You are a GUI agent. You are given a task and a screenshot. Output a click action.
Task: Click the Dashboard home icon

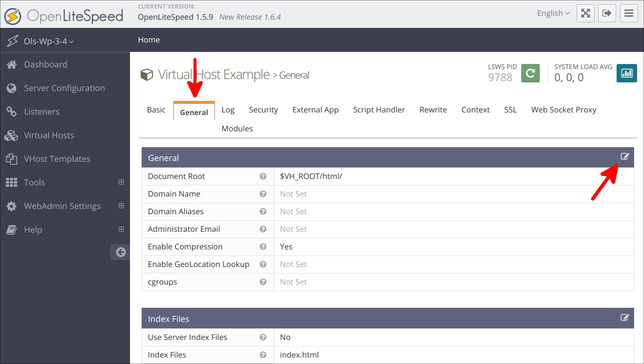coord(12,64)
